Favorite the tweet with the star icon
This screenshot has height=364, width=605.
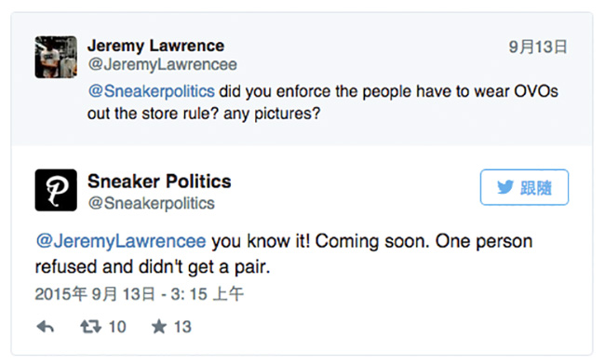[158, 327]
